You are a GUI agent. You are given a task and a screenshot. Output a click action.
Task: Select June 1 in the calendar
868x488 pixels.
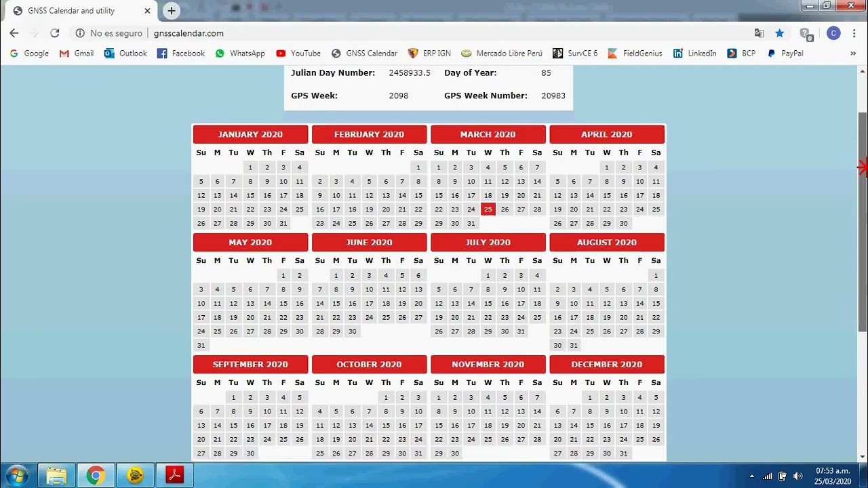pyautogui.click(x=336, y=275)
